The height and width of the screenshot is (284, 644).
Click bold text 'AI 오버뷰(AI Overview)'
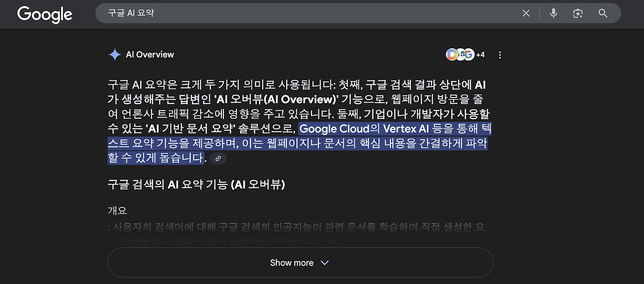tap(276, 100)
